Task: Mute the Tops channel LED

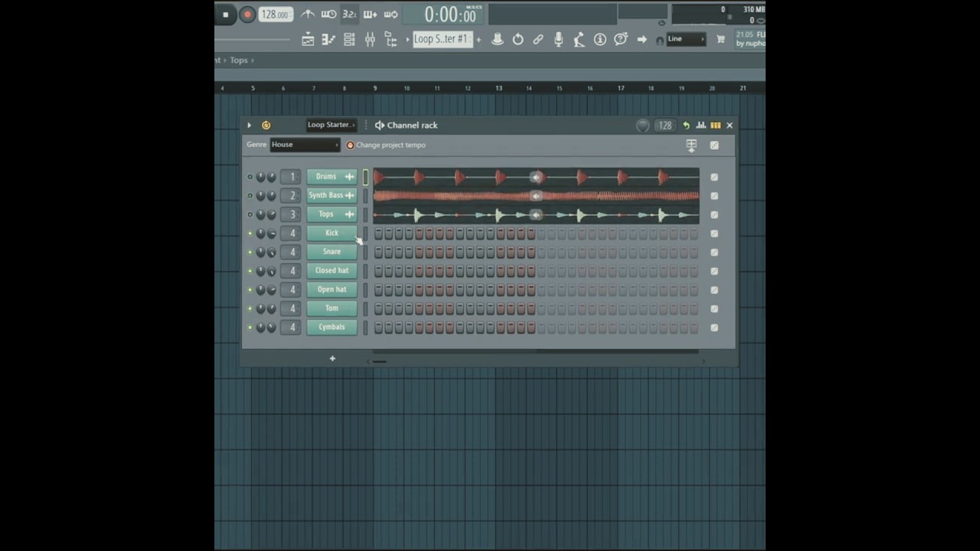Action: pos(250,214)
